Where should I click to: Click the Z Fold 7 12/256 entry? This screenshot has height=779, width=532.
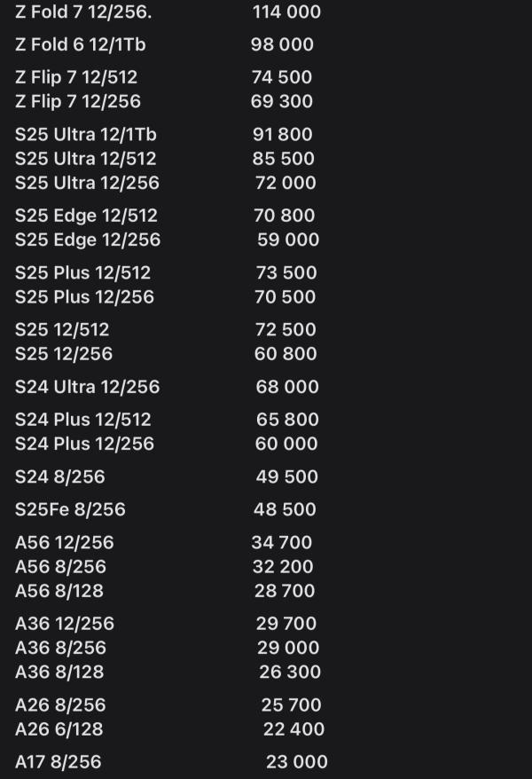click(76, 12)
